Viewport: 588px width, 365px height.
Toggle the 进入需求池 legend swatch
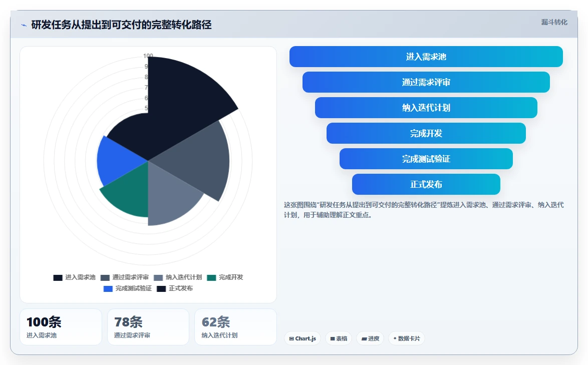click(x=58, y=278)
